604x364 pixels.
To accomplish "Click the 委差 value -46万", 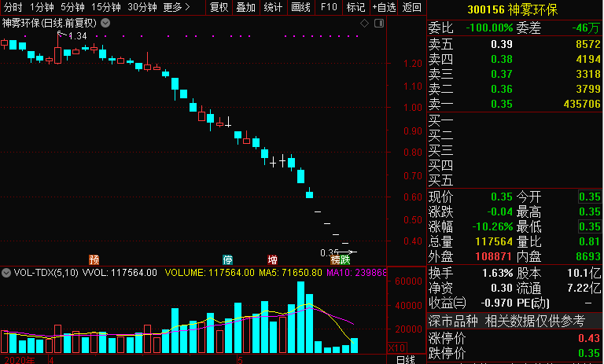I will click(x=586, y=28).
